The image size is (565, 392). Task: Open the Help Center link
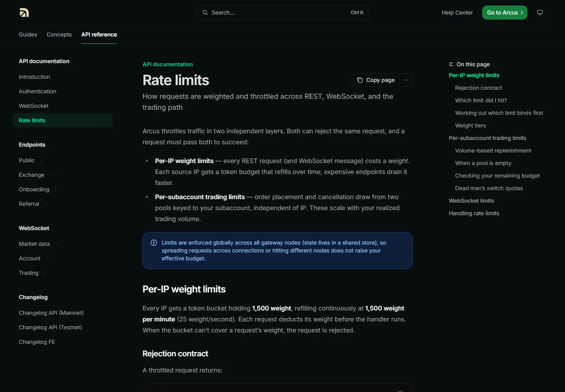457,13
